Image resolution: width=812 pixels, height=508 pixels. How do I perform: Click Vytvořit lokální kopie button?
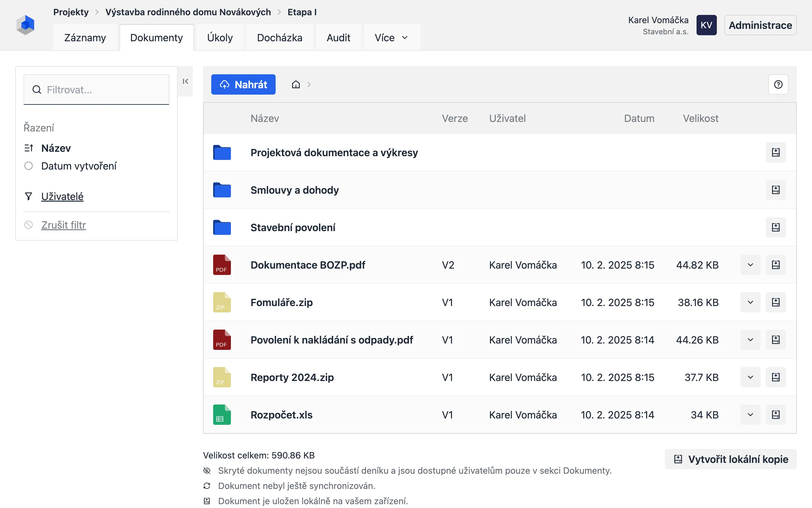[x=730, y=459]
